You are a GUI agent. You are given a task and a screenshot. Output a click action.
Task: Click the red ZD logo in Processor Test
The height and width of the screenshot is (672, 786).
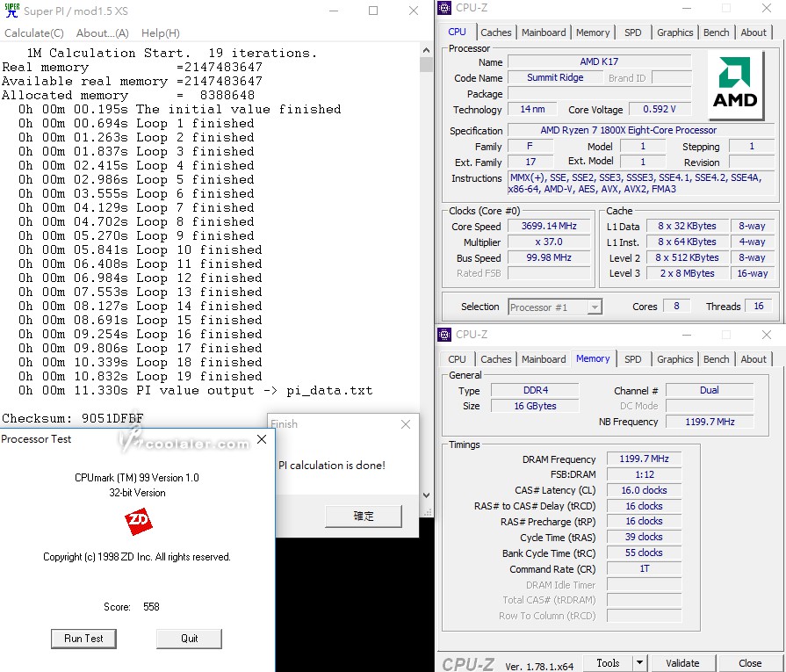click(139, 522)
